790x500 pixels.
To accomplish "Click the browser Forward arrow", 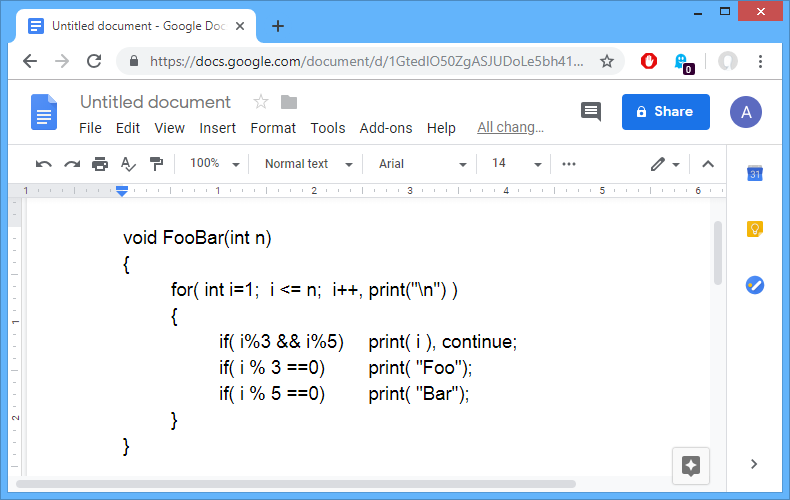I will (62, 61).
